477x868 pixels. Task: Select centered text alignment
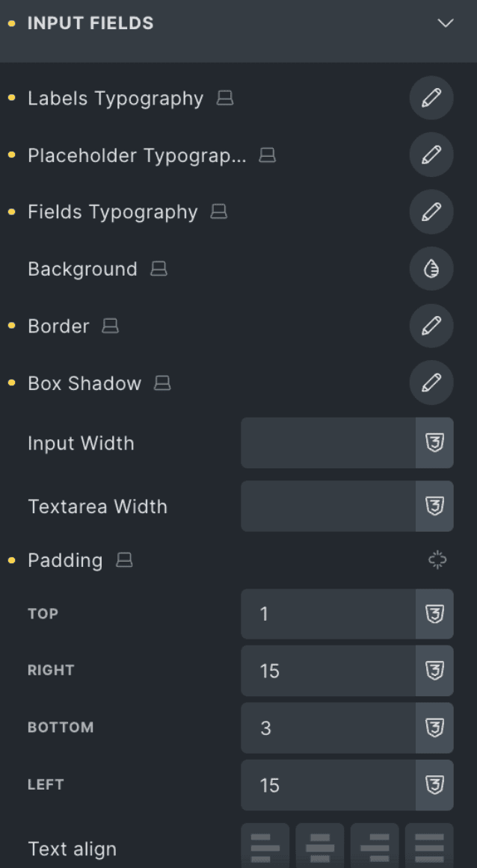point(320,848)
